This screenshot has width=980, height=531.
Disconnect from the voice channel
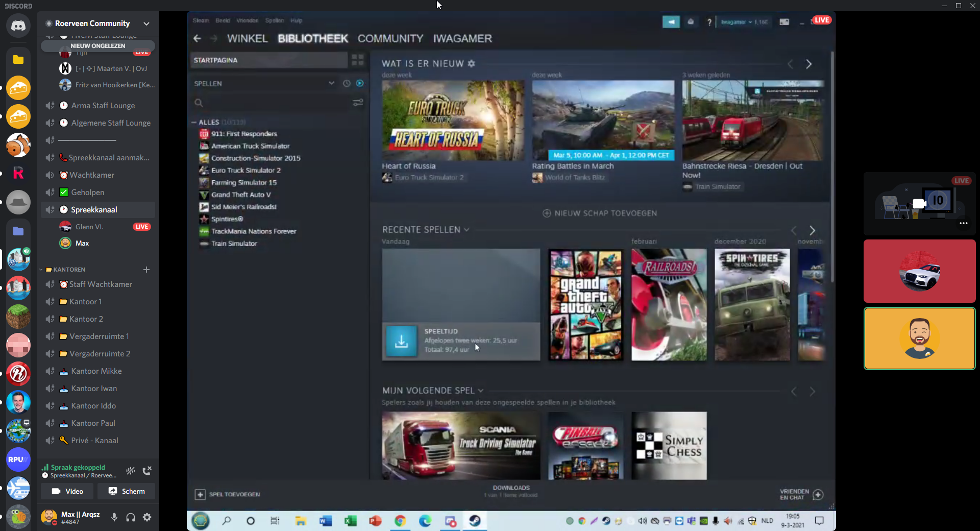click(x=147, y=471)
